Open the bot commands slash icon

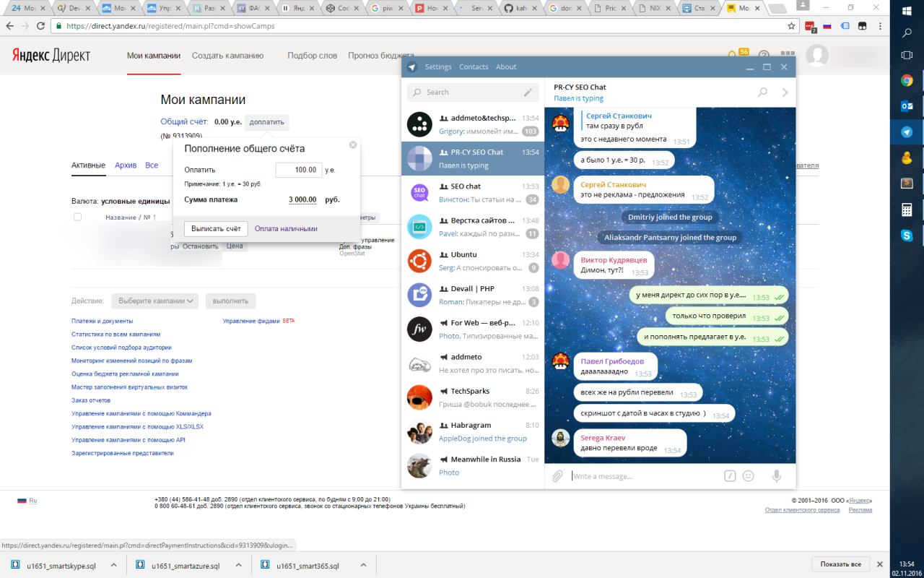pyautogui.click(x=730, y=476)
